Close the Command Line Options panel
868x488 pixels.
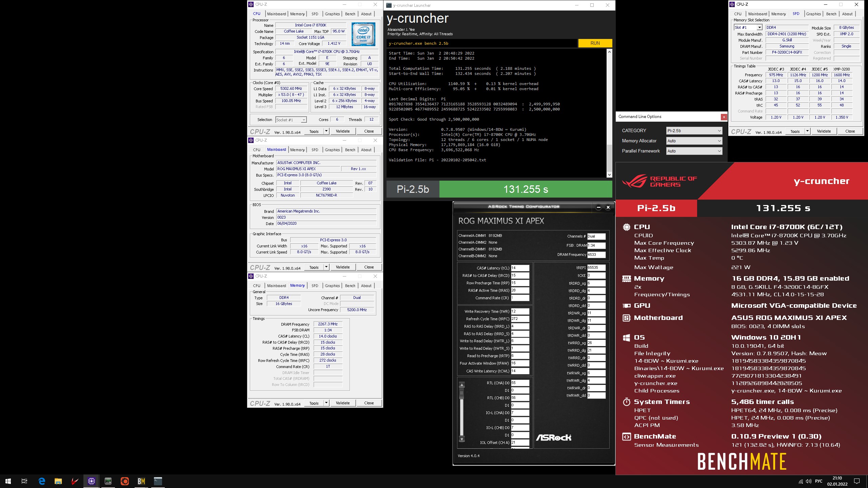(x=724, y=117)
